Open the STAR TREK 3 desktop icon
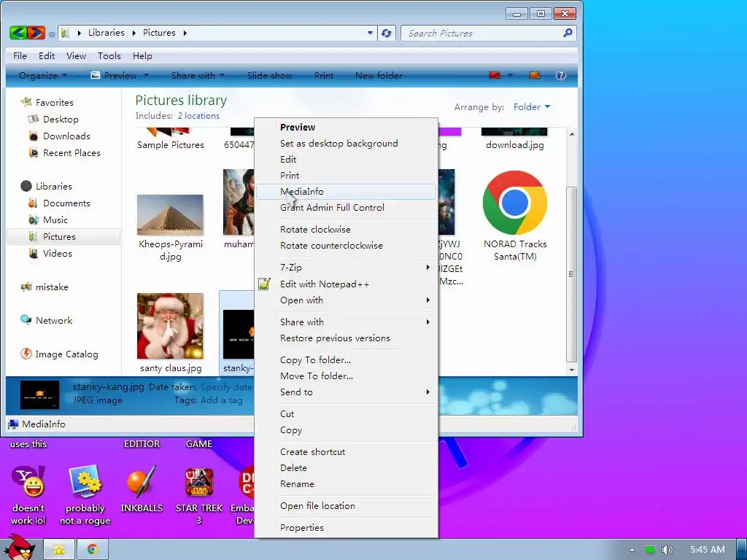Viewport: 747px width, 560px height. [199, 481]
